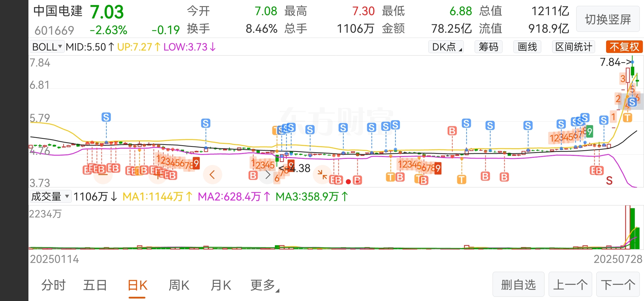Click stock code 601669
644x301 pixels.
click(54, 30)
